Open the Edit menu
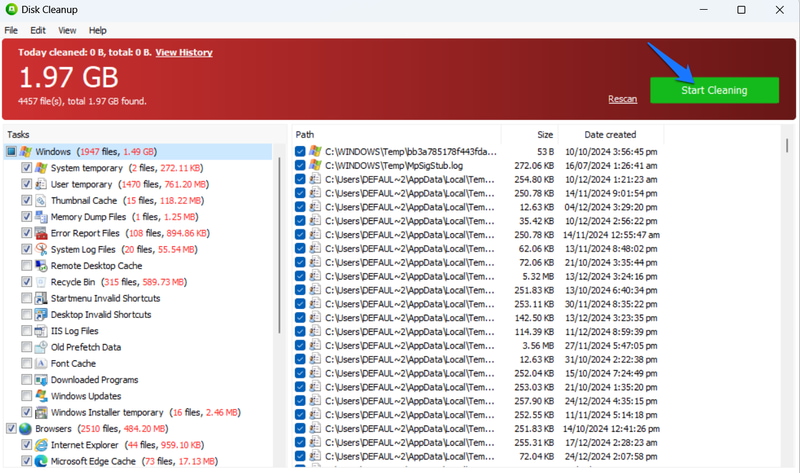 click(38, 30)
